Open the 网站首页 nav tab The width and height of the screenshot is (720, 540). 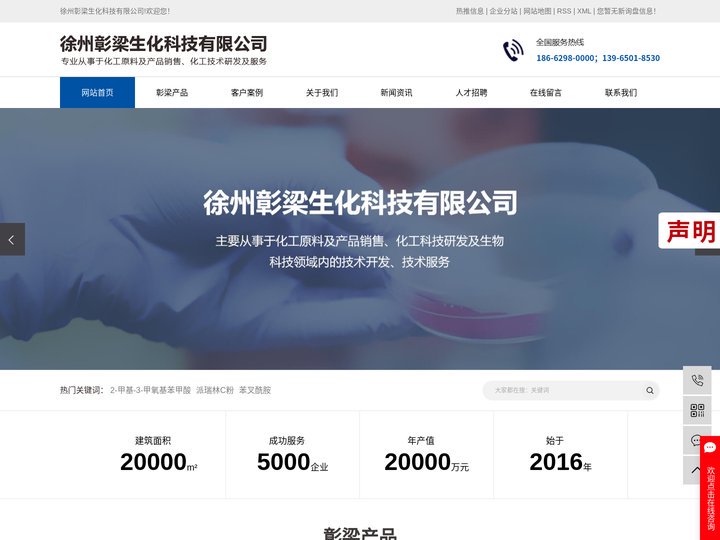pyautogui.click(x=97, y=93)
